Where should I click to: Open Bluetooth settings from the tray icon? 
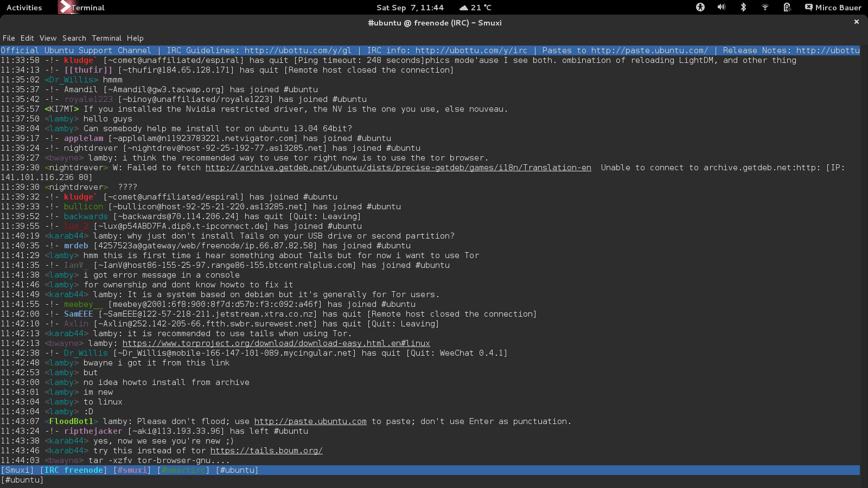click(743, 8)
